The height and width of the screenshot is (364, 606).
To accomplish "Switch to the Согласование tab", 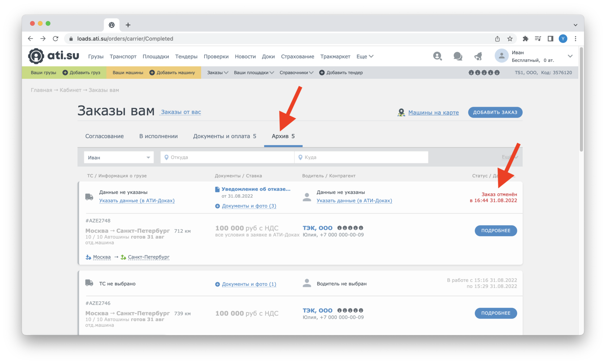I will pos(104,136).
